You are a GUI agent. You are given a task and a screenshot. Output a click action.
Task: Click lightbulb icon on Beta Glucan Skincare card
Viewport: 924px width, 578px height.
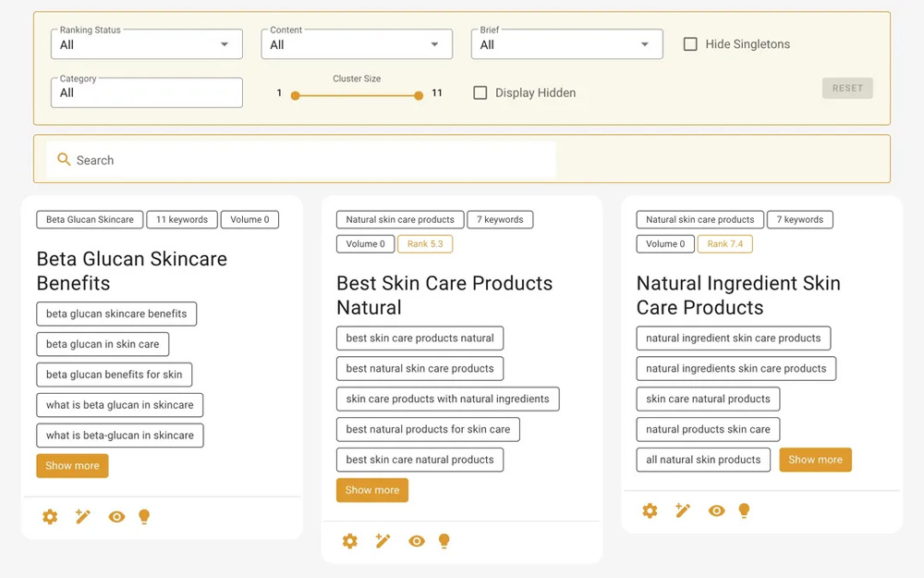click(x=144, y=517)
